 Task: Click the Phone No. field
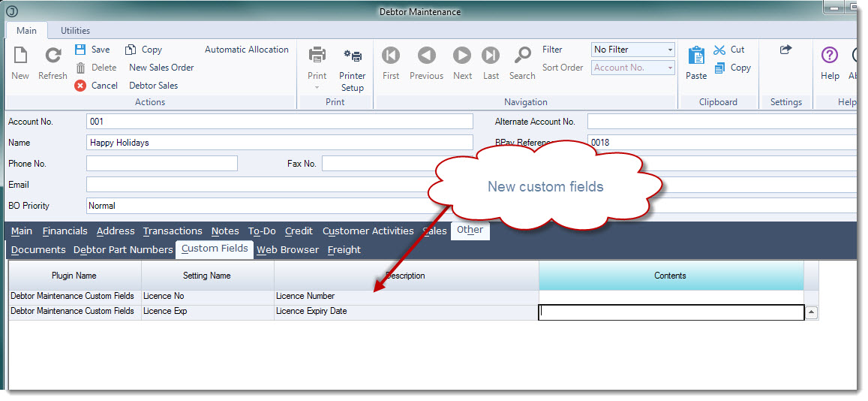coord(161,164)
